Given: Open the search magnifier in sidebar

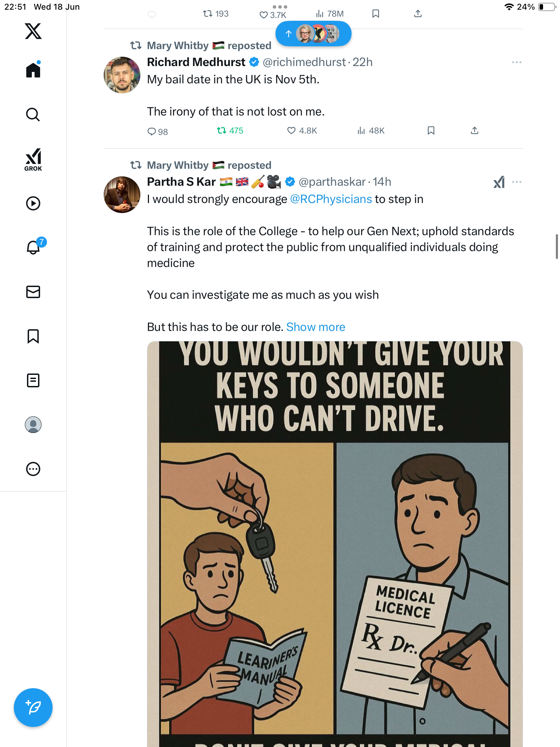Looking at the screenshot, I should pos(33,114).
